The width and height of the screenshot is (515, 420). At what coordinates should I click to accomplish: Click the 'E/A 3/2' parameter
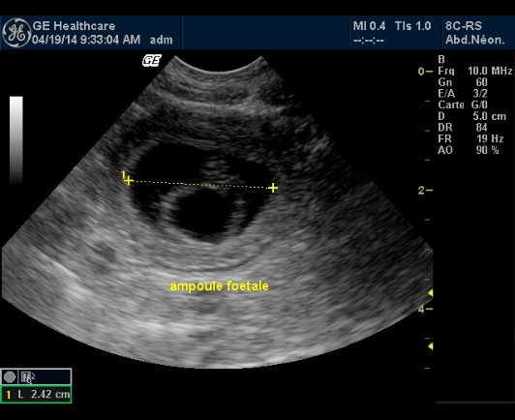pos(463,94)
